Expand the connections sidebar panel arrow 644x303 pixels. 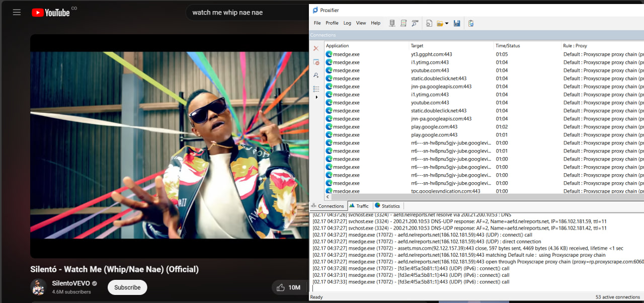pyautogui.click(x=317, y=97)
